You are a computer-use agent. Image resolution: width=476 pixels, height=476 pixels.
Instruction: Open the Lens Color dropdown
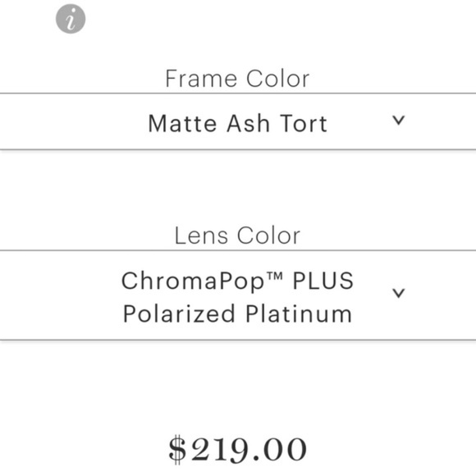pos(238,295)
